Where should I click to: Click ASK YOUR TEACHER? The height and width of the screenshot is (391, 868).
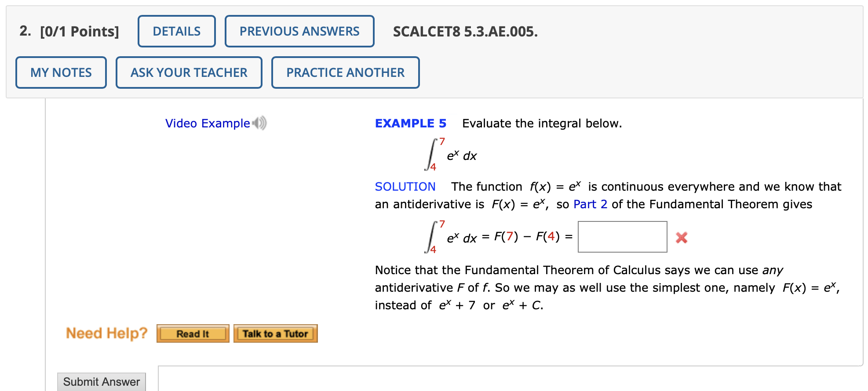click(x=188, y=72)
